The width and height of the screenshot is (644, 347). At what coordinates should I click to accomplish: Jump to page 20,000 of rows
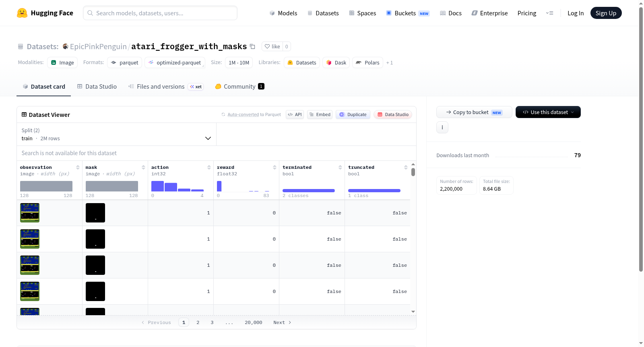pyautogui.click(x=254, y=322)
